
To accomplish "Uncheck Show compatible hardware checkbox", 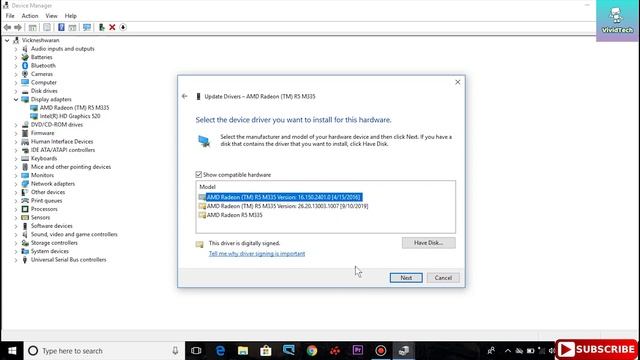I will (x=199, y=175).
